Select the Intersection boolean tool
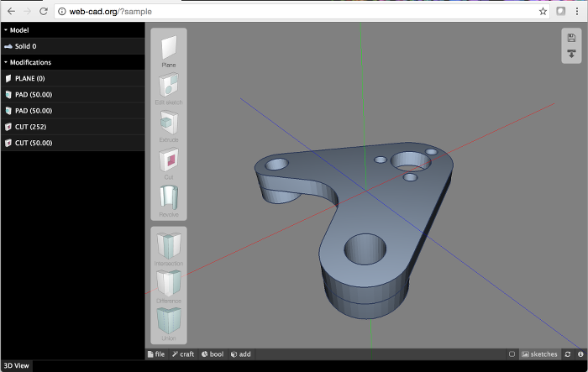Viewport: 588px width, 372px height. coord(169,248)
